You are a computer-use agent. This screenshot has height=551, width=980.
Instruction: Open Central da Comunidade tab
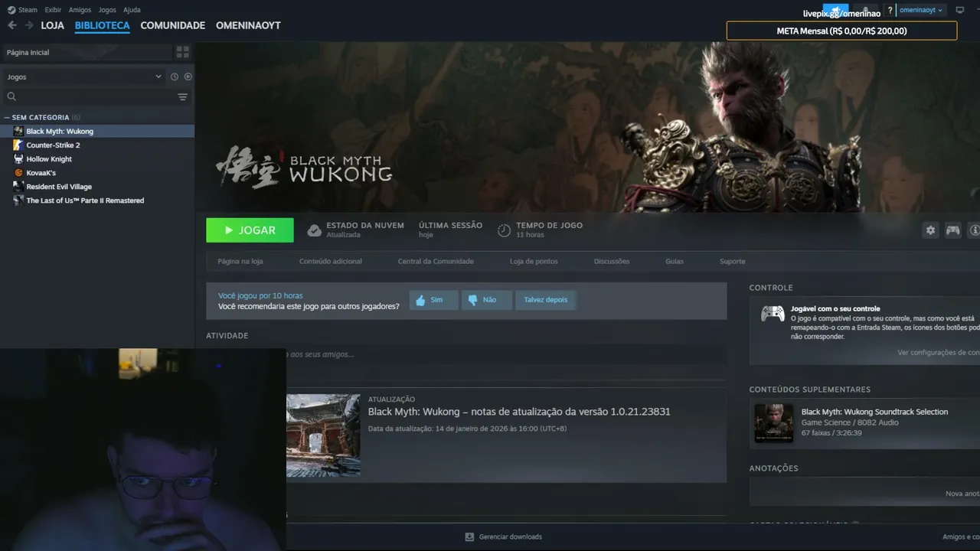436,262
